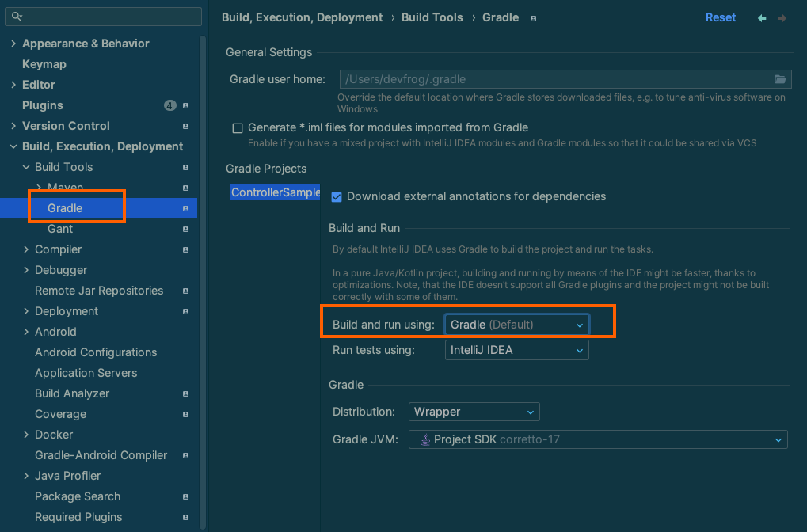Screen dimensions: 807x532
Task: Open the Run tests using dropdown
Action: pos(516,351)
